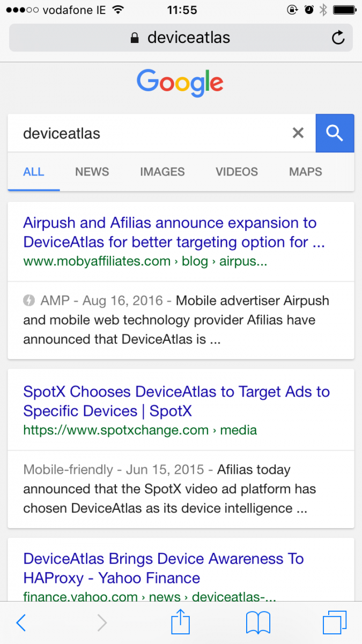
Task: Tap the Google logo
Action: point(180,83)
